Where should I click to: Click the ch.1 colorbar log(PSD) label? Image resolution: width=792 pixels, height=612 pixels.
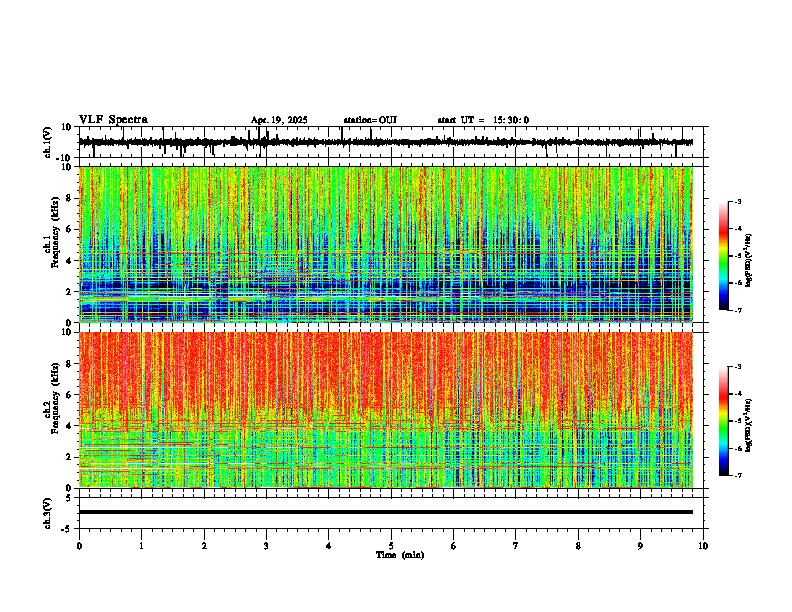(749, 260)
